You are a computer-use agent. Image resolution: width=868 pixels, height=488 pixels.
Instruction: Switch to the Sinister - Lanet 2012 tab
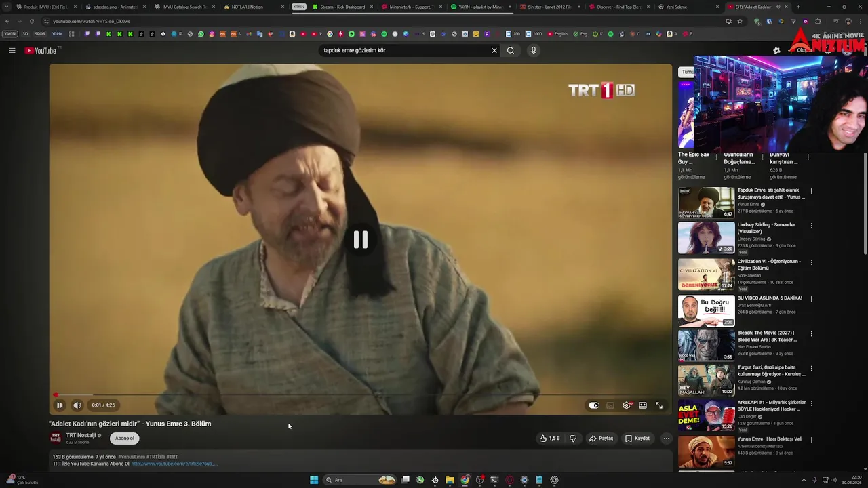549,7
